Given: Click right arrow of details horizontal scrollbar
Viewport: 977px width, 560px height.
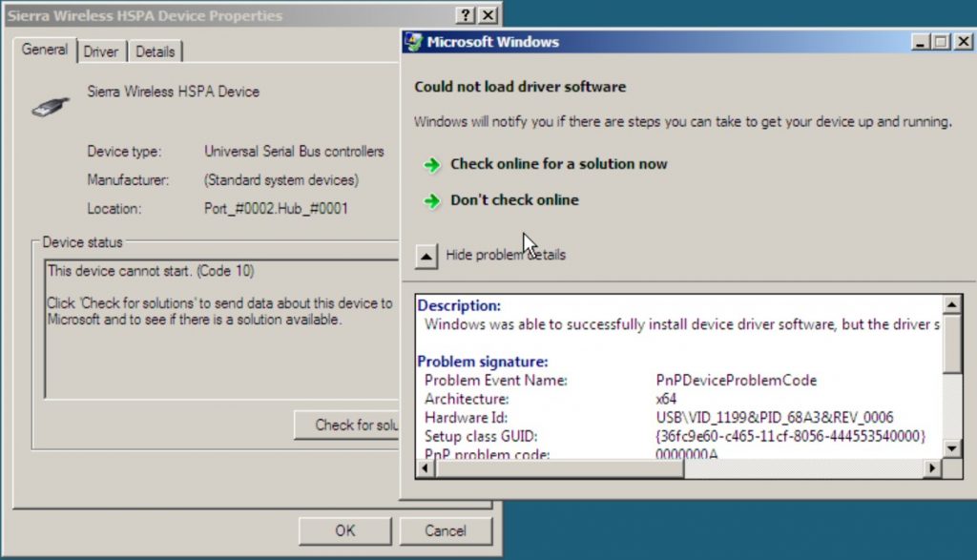Looking at the screenshot, I should pyautogui.click(x=932, y=467).
